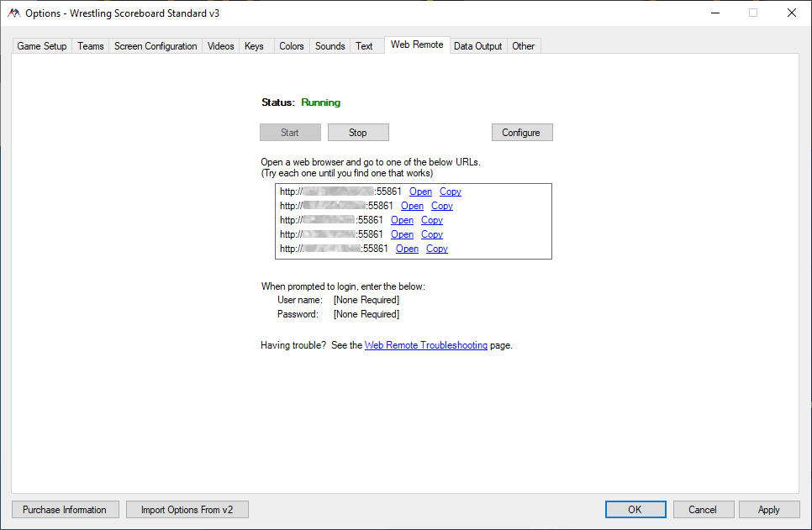Go to the Videos tab
Image resolution: width=812 pixels, height=530 pixels.
pyautogui.click(x=221, y=46)
